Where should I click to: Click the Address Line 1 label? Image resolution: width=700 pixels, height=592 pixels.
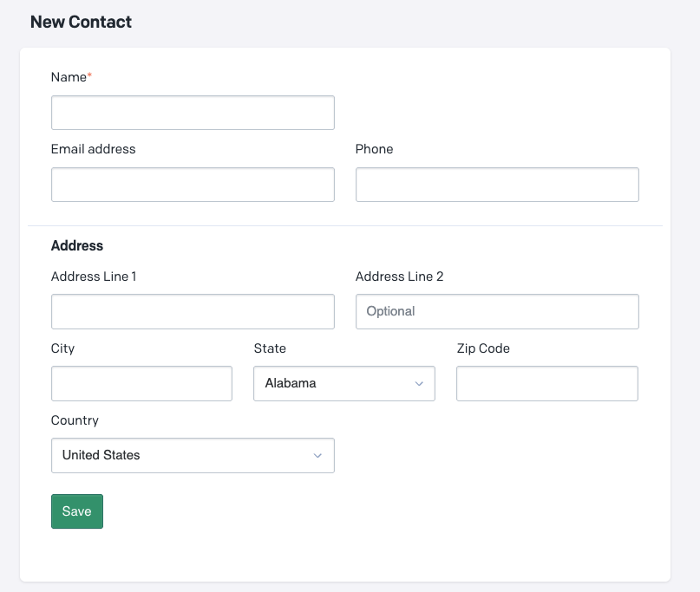(94, 276)
